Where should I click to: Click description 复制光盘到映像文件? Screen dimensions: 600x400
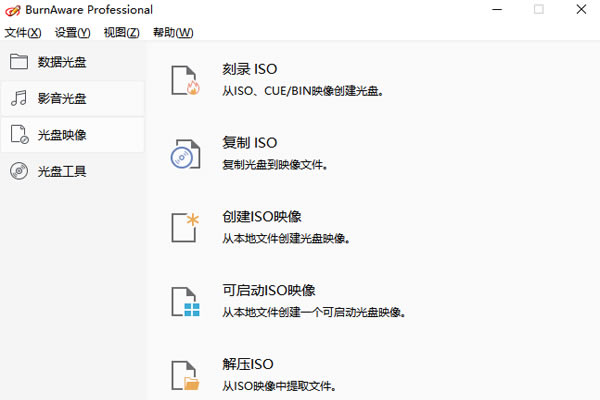tap(275, 165)
